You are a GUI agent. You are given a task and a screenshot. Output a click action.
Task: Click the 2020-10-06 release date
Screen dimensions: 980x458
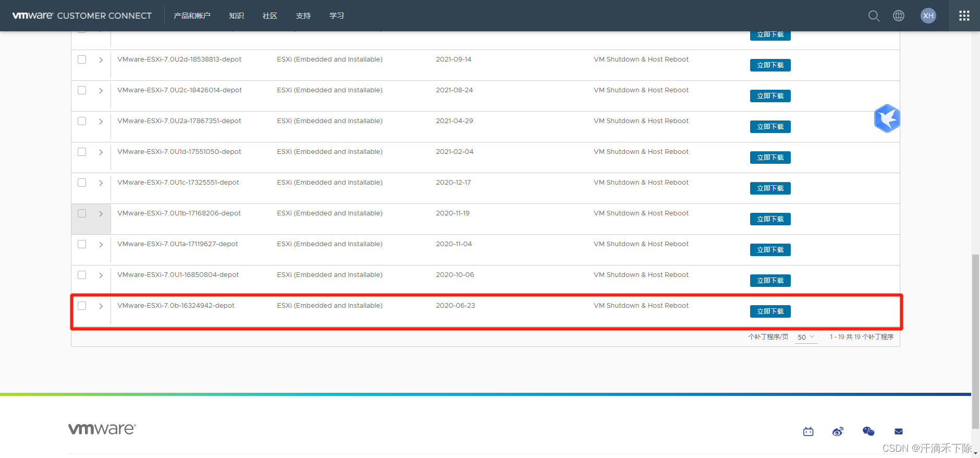(x=455, y=275)
